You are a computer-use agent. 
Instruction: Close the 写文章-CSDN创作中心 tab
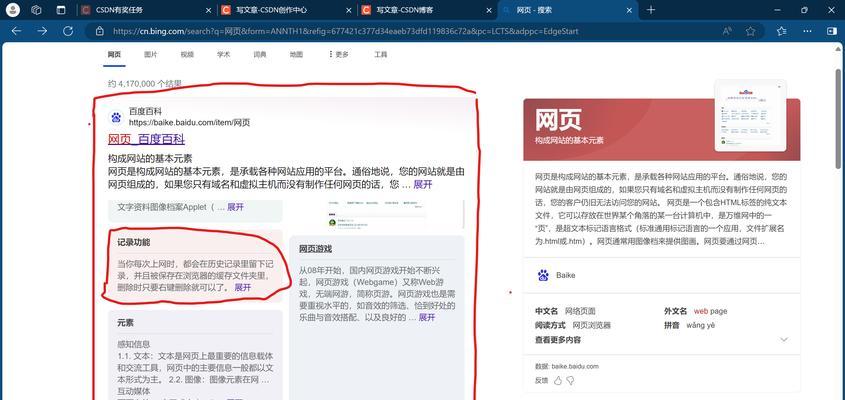[349, 10]
